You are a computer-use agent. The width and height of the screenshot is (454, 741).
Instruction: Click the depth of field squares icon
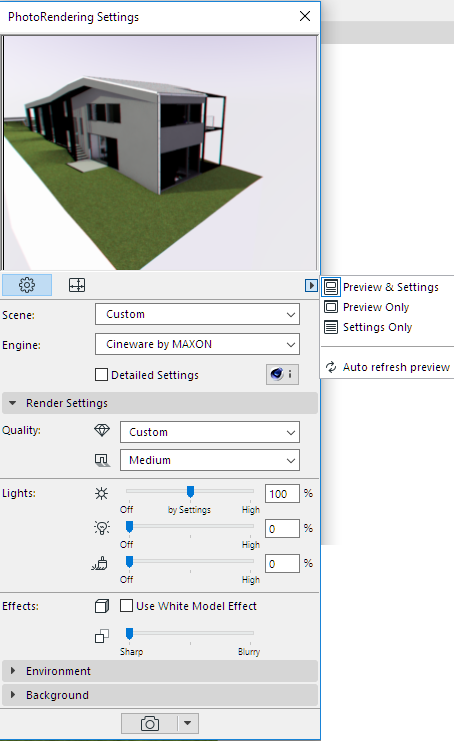tap(102, 636)
